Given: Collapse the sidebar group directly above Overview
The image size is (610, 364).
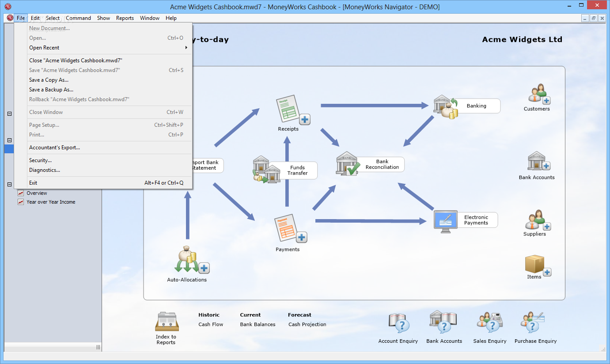Looking at the screenshot, I should click(9, 185).
